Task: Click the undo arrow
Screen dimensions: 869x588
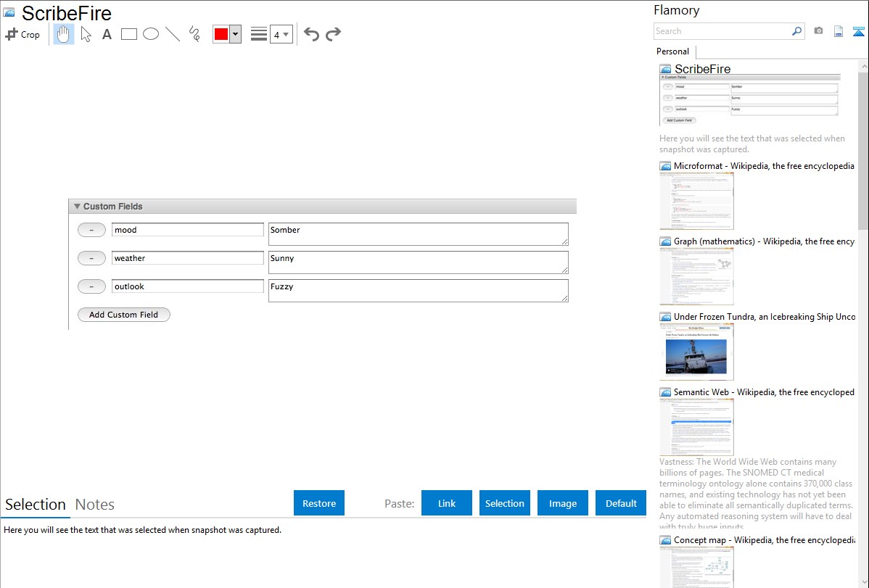Action: coord(311,34)
